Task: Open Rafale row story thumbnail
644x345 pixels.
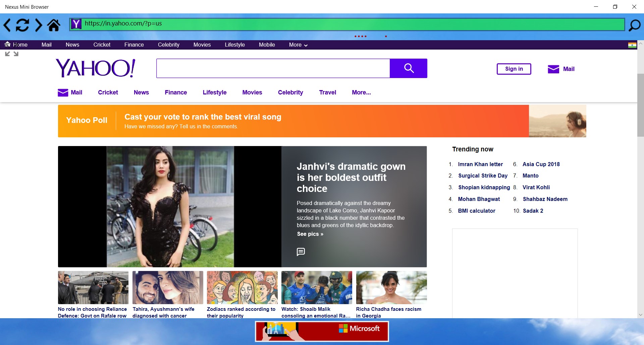Action: point(93,287)
